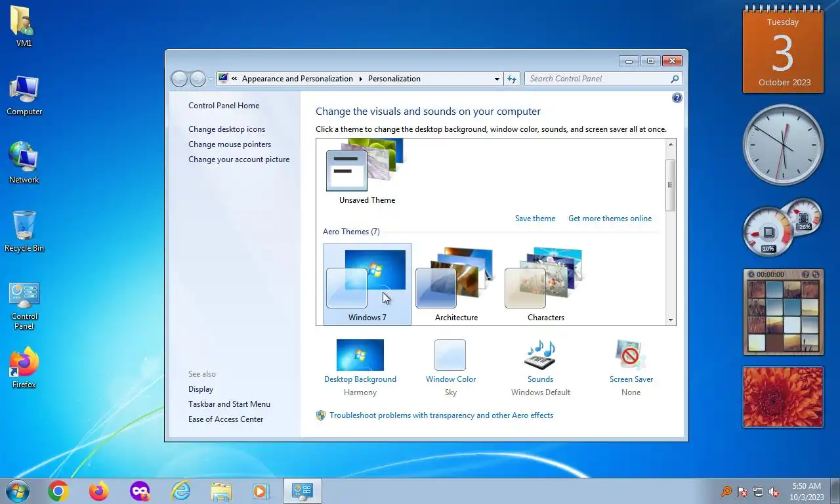840x504 pixels.
Task: Click the calendar gadget
Action: point(783,50)
